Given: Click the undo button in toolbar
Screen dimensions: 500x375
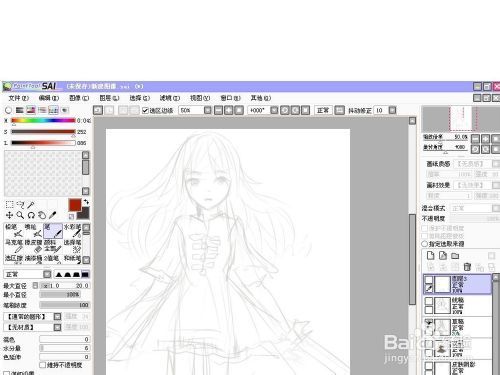Looking at the screenshot, I should (98, 110).
